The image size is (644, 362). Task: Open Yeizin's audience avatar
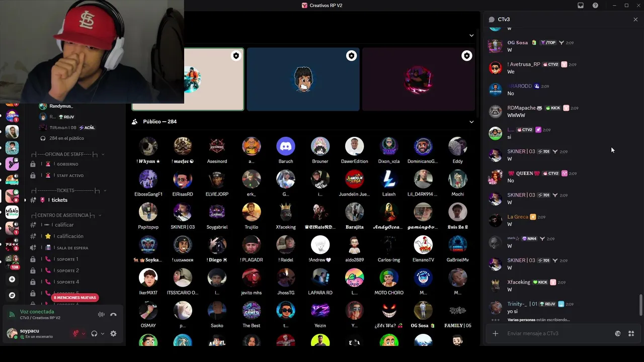point(320,311)
